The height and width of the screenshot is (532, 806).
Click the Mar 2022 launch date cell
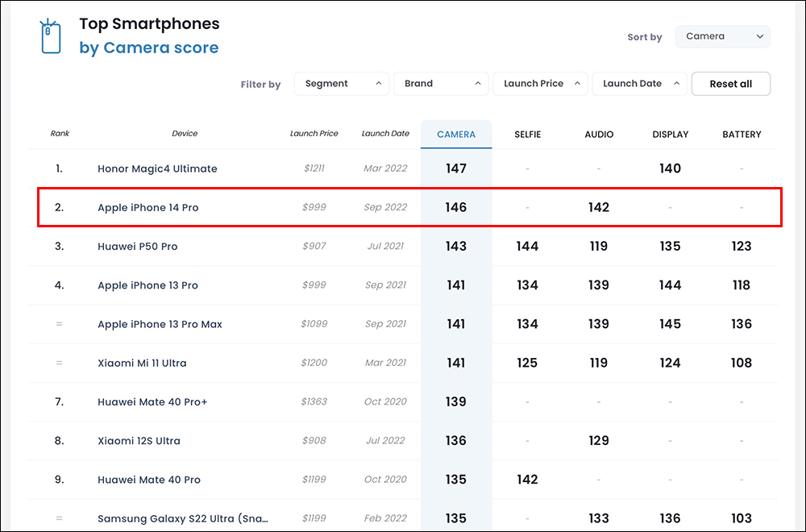point(385,168)
